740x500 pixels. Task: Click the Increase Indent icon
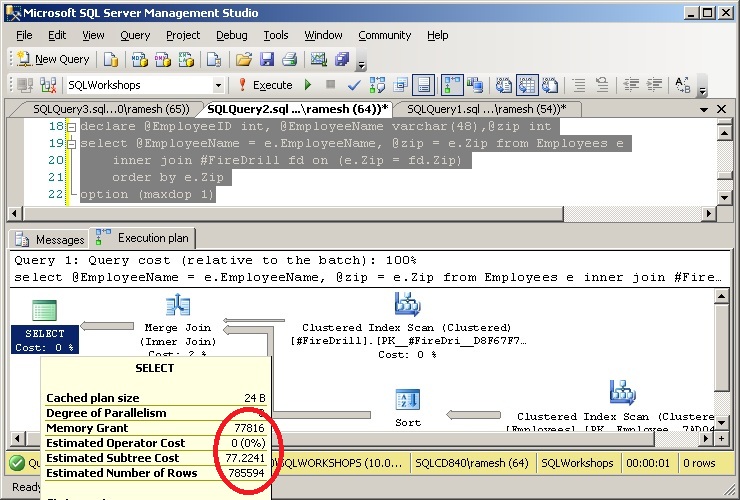click(x=654, y=85)
